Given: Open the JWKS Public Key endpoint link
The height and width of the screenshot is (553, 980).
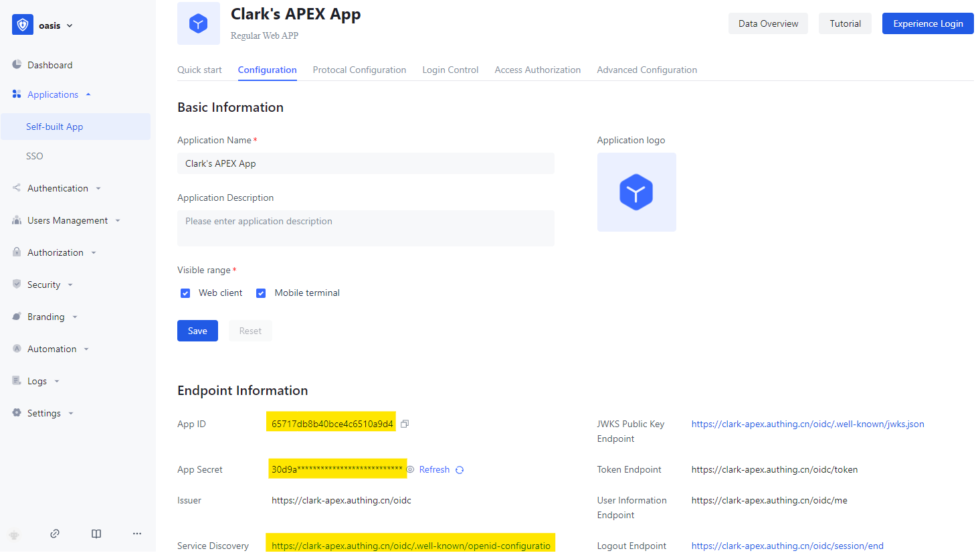Looking at the screenshot, I should (807, 424).
